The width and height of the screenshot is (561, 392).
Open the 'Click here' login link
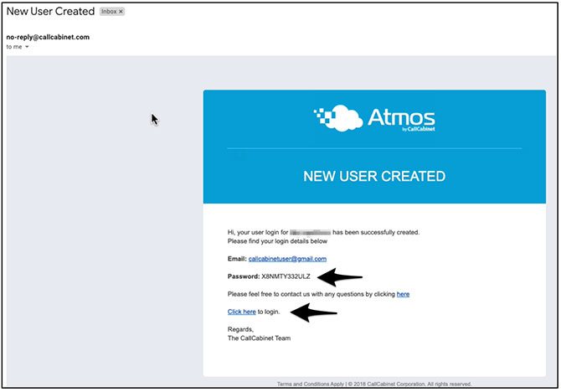(x=241, y=312)
